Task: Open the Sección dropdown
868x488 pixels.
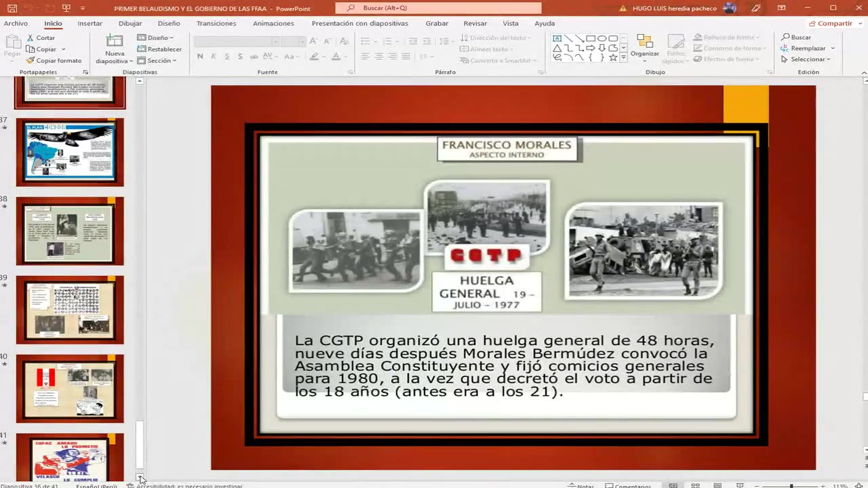Action: [x=157, y=60]
